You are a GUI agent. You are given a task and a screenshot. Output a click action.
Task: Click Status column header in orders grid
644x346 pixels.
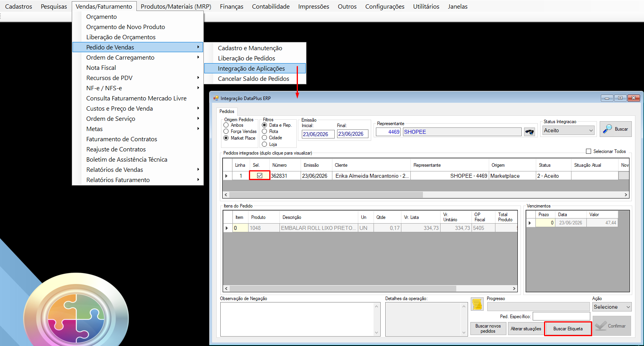[x=553, y=165]
